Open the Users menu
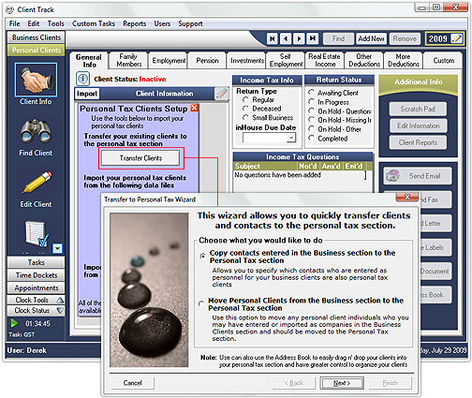The image size is (472, 398). (x=162, y=24)
